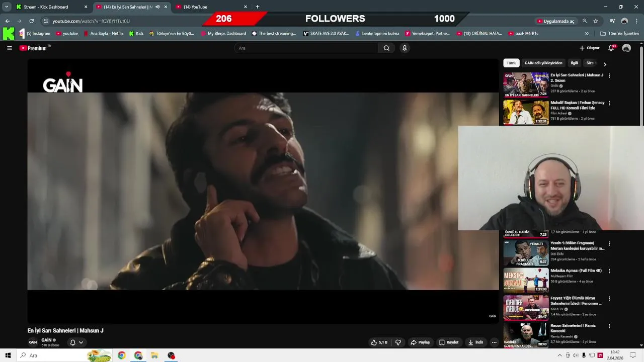
Task: Open Muhalif Başkan video thumbnail
Action: 526,112
